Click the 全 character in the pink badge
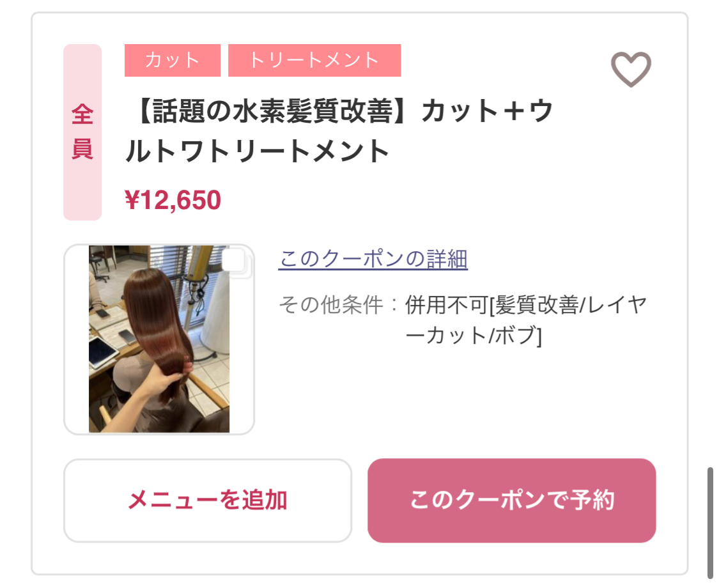719x588 pixels. click(82, 115)
